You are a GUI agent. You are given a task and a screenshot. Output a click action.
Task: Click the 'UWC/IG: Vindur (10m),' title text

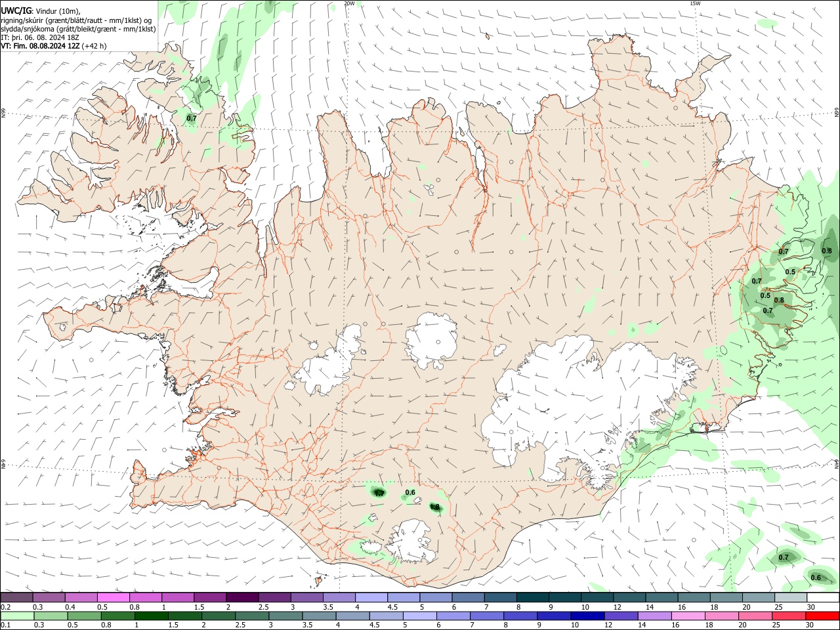tap(41, 11)
